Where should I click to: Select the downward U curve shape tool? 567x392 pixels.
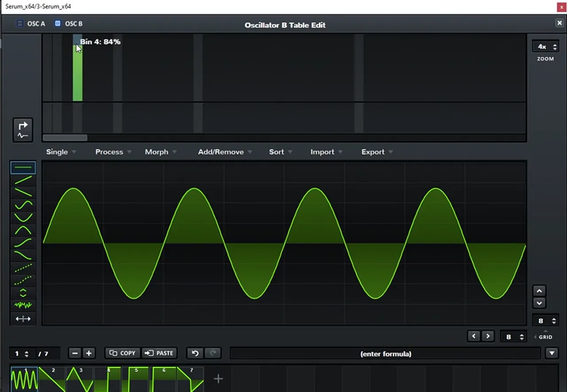pyautogui.click(x=23, y=217)
